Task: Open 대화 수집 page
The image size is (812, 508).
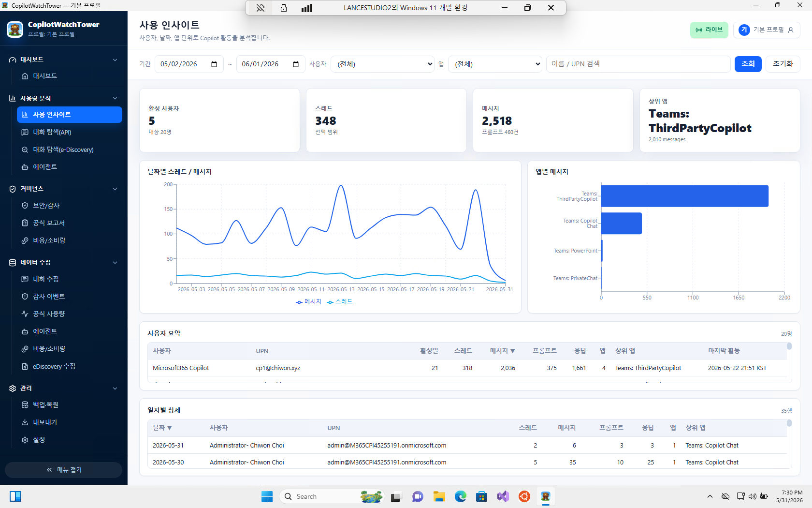Action: (69, 279)
